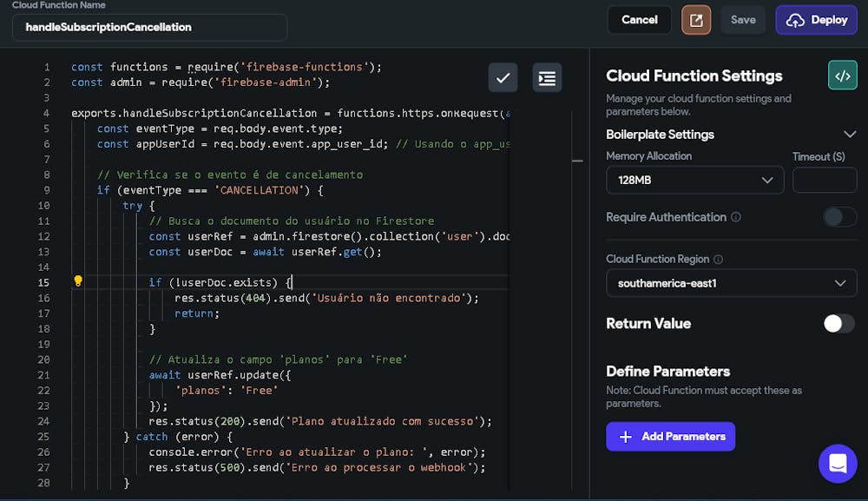Click the lightbulb hint on line 15
The width and height of the screenshot is (868, 501).
click(78, 281)
